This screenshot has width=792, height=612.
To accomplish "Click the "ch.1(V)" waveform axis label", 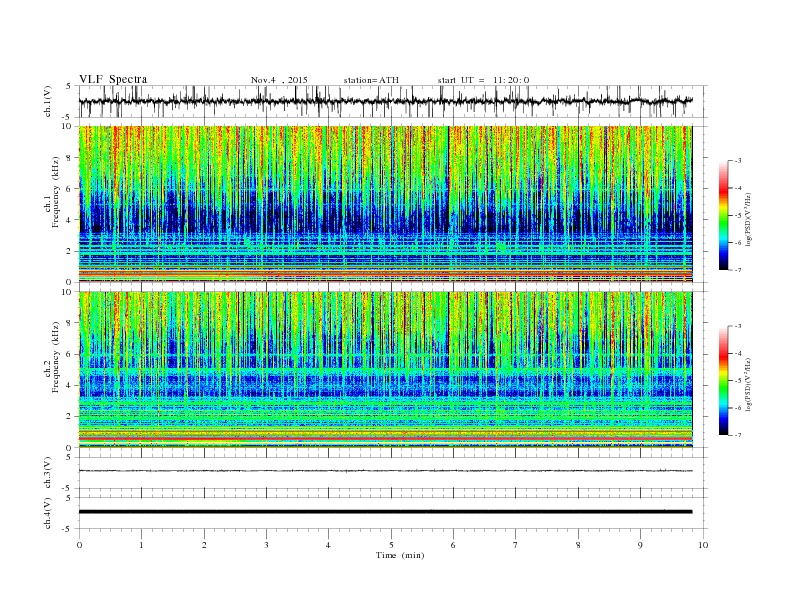I will coord(47,101).
